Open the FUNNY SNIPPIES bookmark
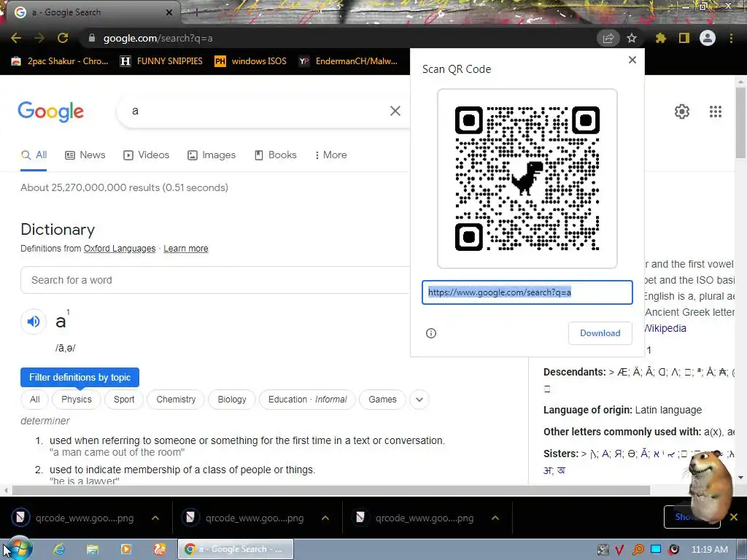 tap(161, 61)
